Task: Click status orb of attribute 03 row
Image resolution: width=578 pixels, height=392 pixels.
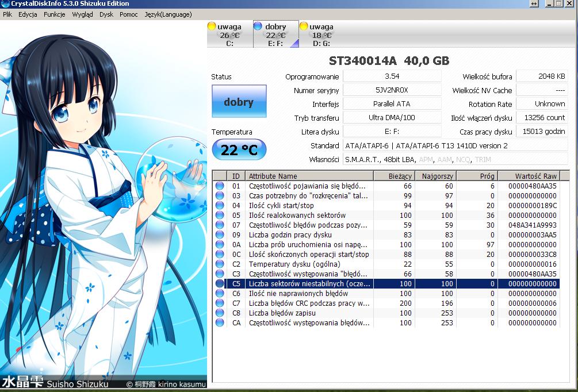Action: [220, 195]
